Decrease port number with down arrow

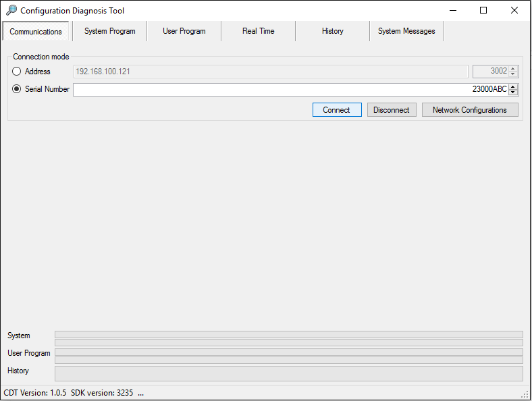coord(514,74)
